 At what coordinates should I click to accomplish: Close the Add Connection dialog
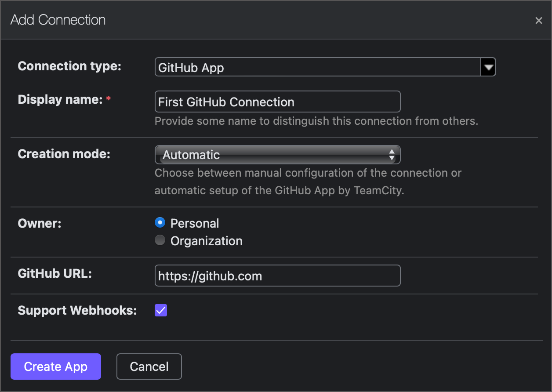[x=538, y=21]
